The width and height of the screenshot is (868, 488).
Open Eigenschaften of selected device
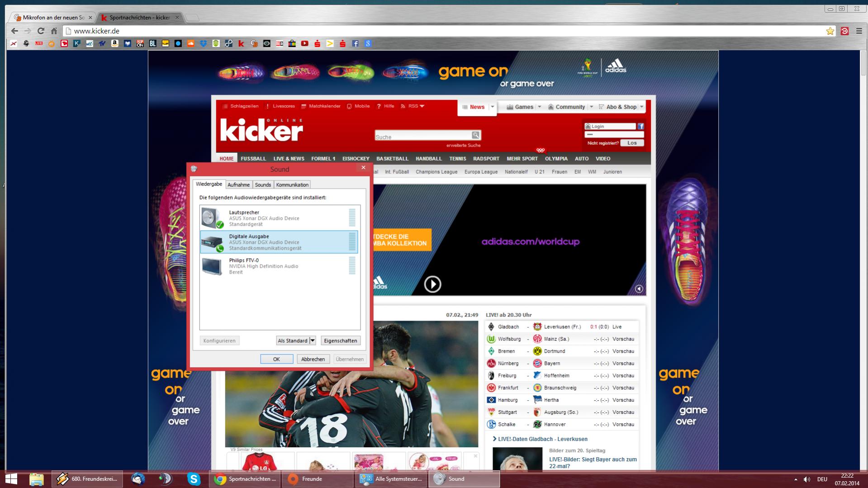[x=341, y=341]
